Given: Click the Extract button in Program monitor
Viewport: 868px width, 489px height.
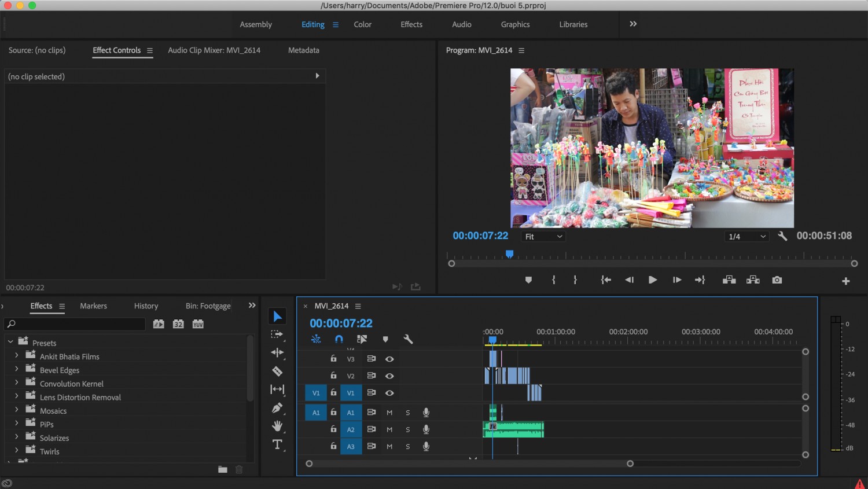Looking at the screenshot, I should 753,280.
